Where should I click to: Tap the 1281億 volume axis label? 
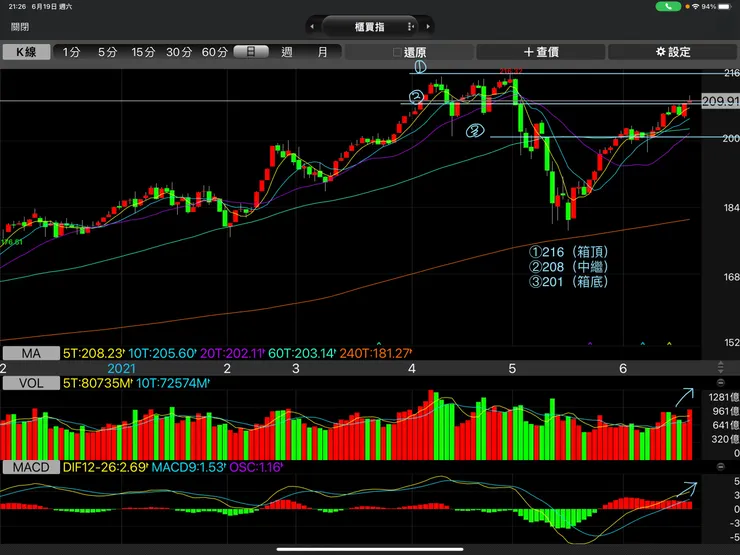pyautogui.click(x=723, y=397)
